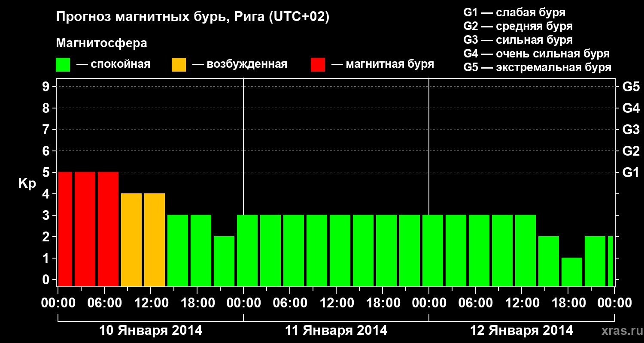Image resolution: width=644 pixels, height=343 pixels.
Task: Click the 'Магнитосфера' legend heading
Action: pyautogui.click(x=102, y=43)
